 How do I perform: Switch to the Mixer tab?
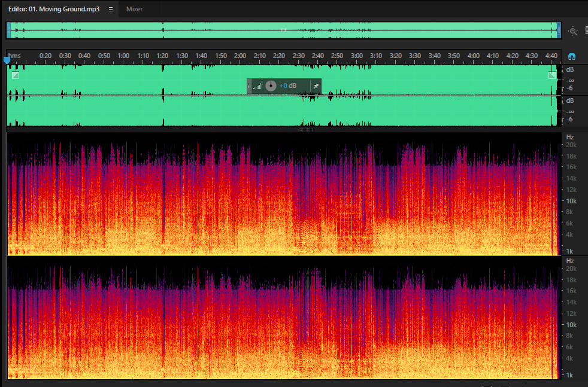(x=134, y=9)
